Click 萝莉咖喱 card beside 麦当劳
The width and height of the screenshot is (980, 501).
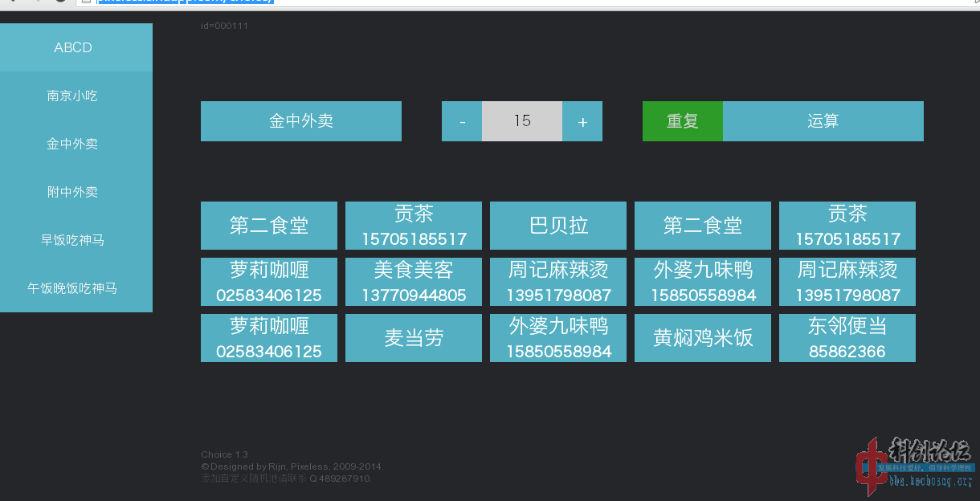269,338
